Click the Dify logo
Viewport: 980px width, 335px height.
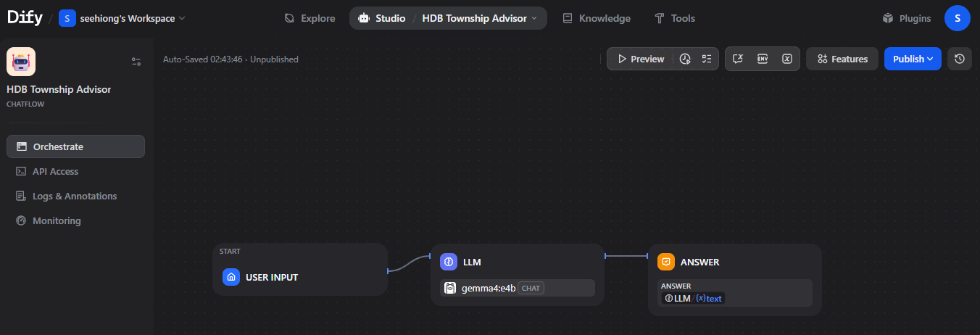(25, 18)
